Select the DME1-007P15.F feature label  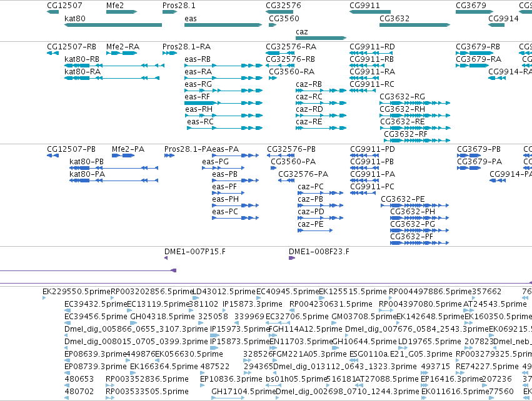(x=195, y=252)
